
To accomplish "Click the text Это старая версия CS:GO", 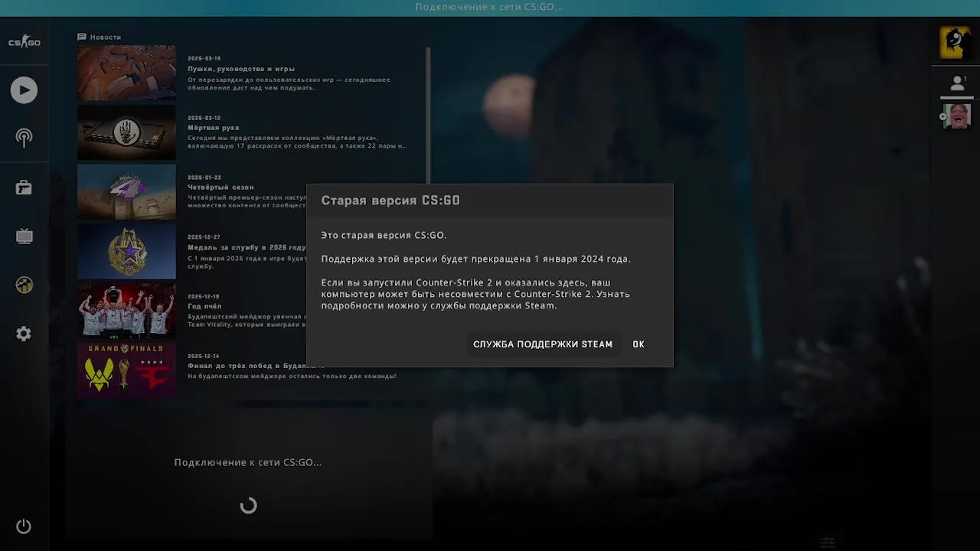I will click(x=384, y=236).
